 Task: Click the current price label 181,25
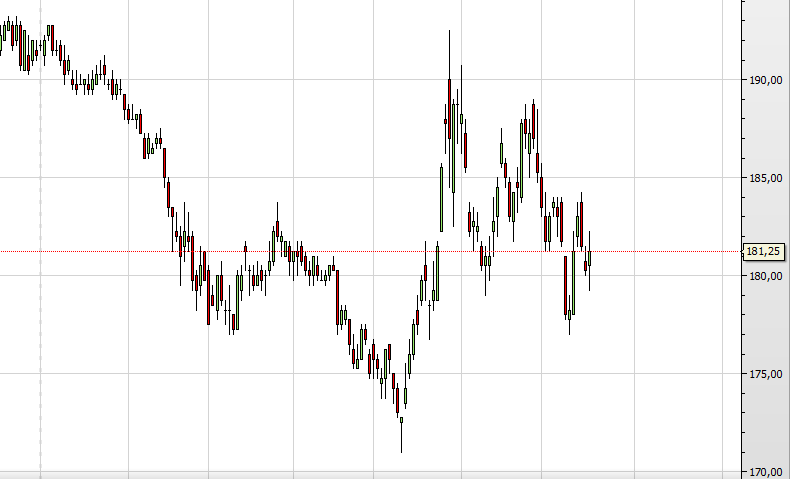(x=764, y=251)
